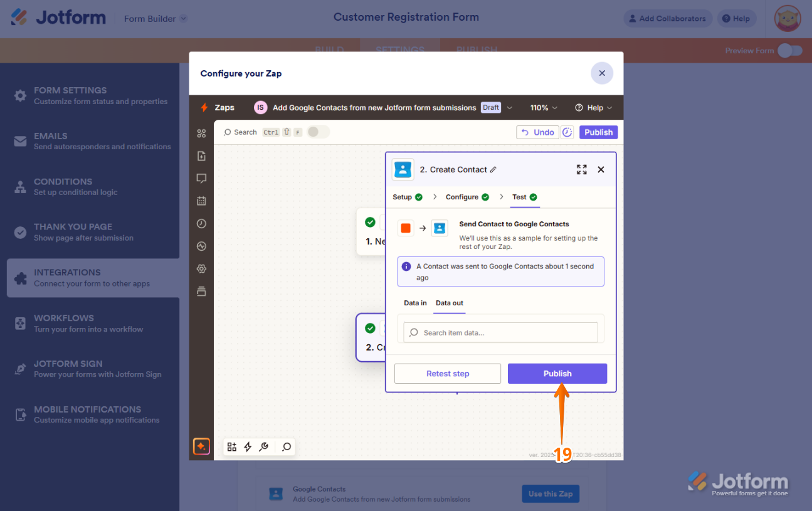
Task: Open the orange AI sparkle assistant icon
Action: coord(201,446)
